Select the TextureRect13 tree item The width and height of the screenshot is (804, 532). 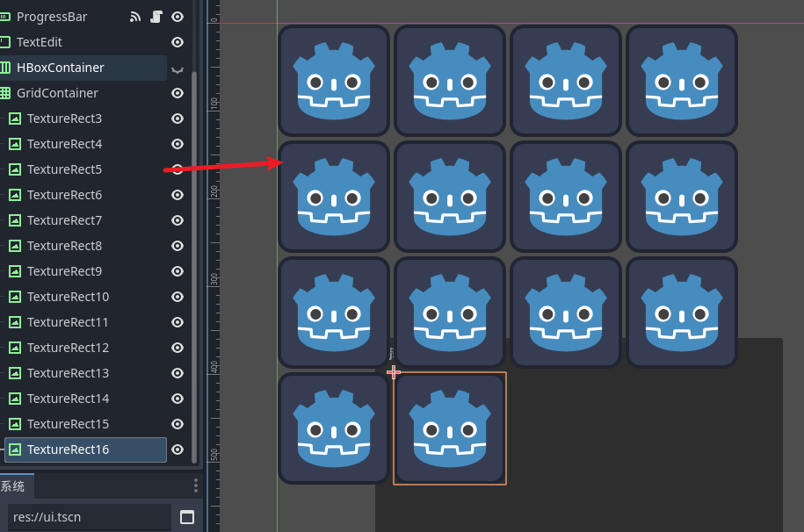pos(83,373)
